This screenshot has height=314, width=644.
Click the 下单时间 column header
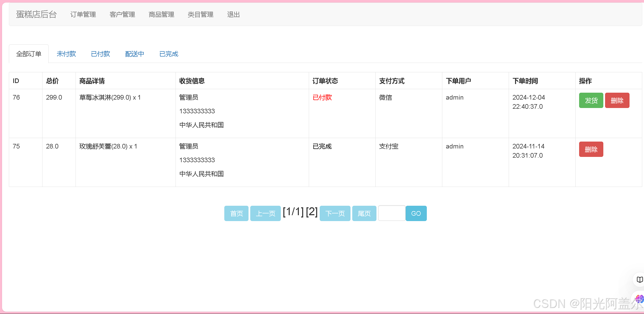(525, 81)
